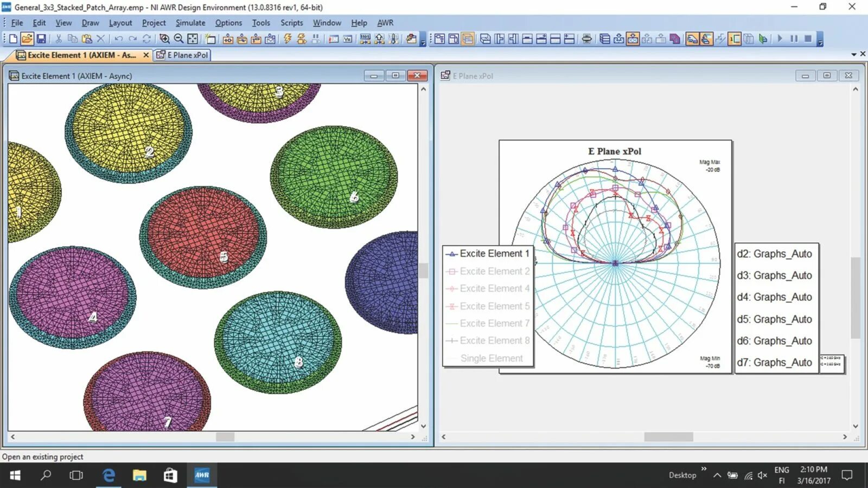
Task: Cut selection using the scissors icon
Action: tap(59, 38)
